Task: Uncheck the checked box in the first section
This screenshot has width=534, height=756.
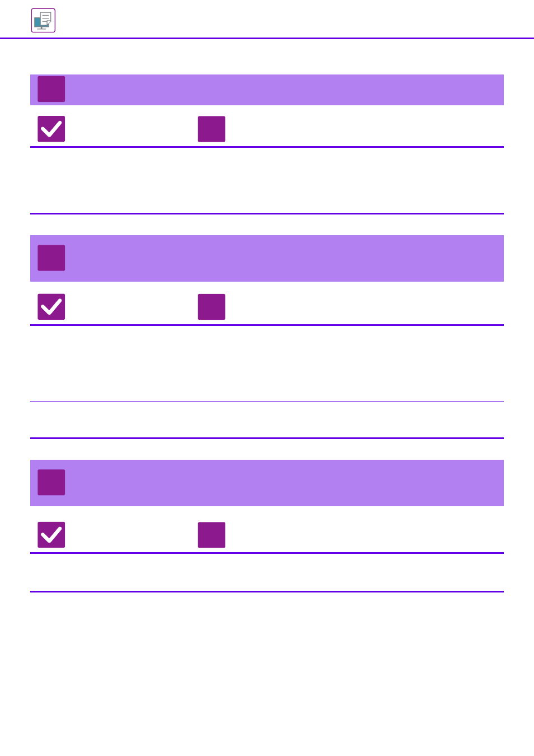Action: click(51, 129)
